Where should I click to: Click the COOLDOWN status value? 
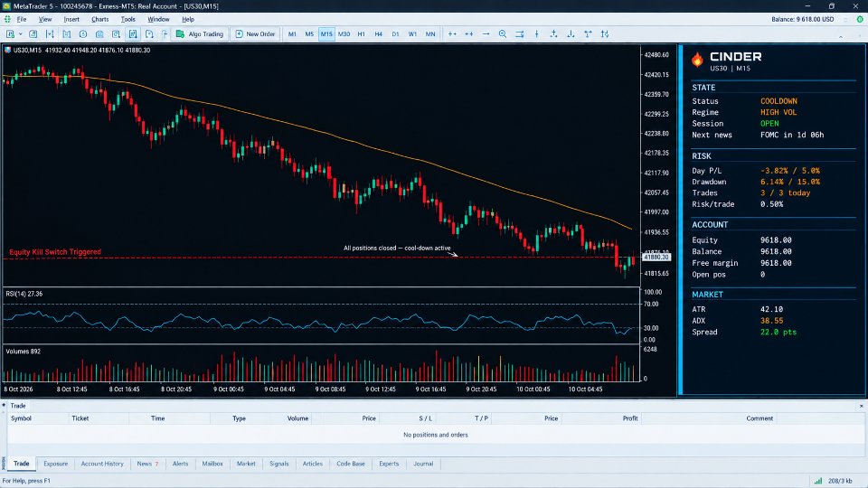[778, 101]
